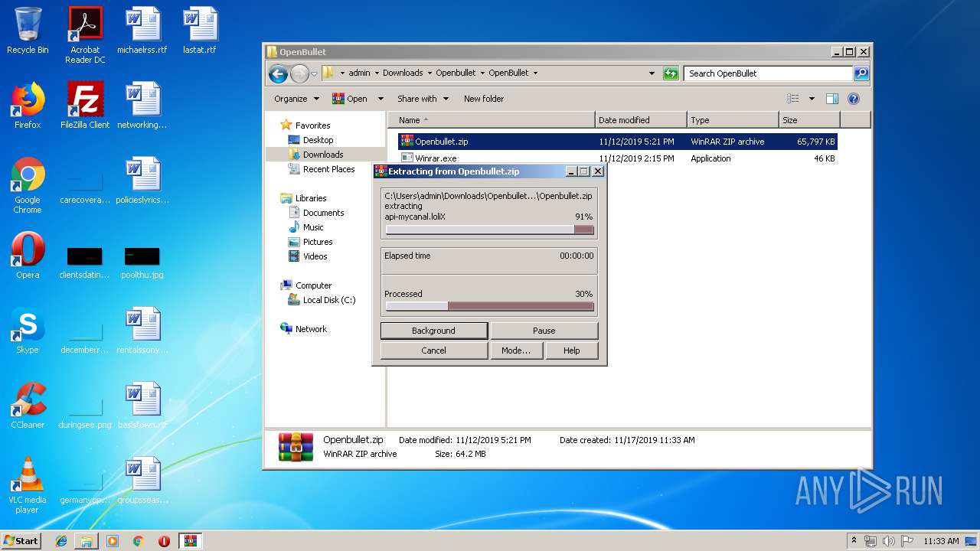Launch Acrobat Reader DC shortcut

[85, 35]
